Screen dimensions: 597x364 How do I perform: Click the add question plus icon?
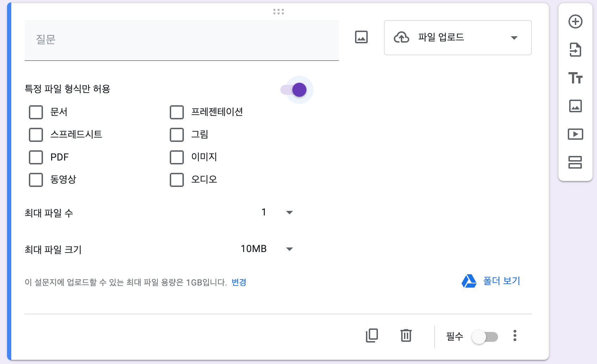click(x=575, y=21)
